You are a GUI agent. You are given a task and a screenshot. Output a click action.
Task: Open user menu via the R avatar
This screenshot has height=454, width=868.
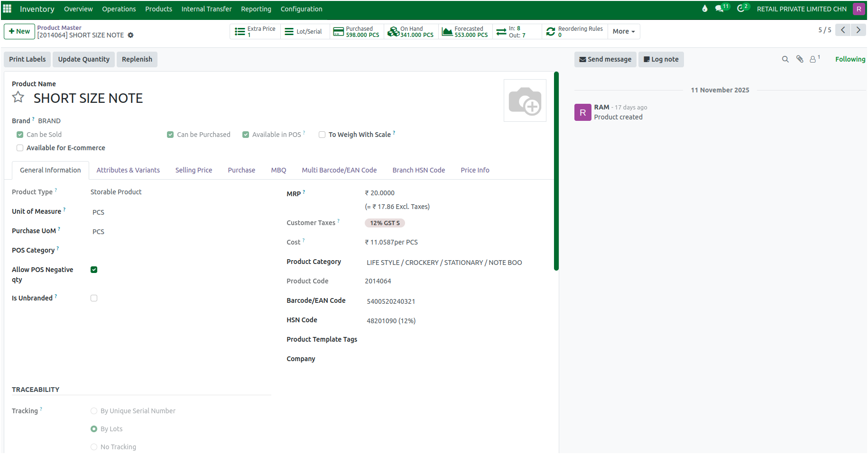859,9
